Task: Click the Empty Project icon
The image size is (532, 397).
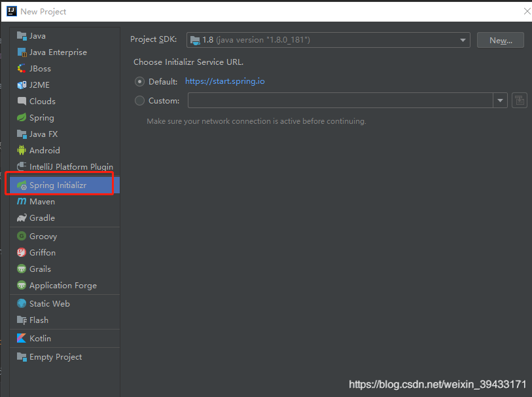Action: 22,357
